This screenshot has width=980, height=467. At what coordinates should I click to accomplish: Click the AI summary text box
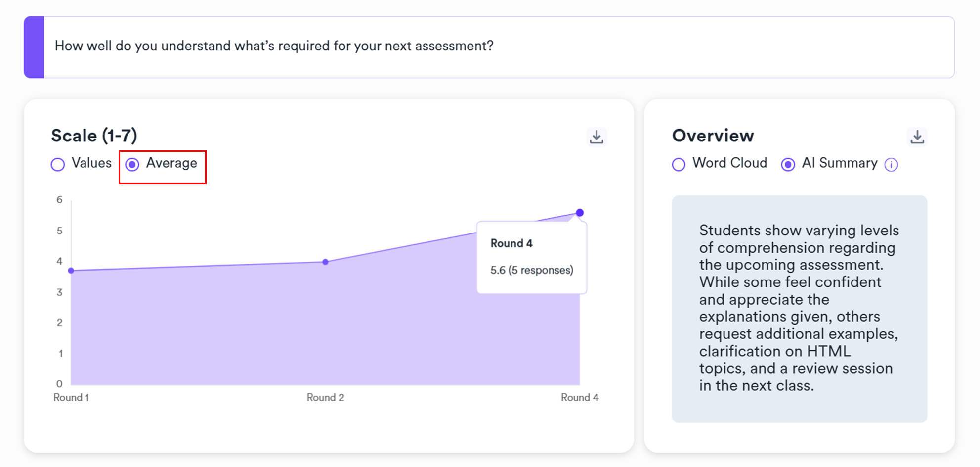click(799, 308)
